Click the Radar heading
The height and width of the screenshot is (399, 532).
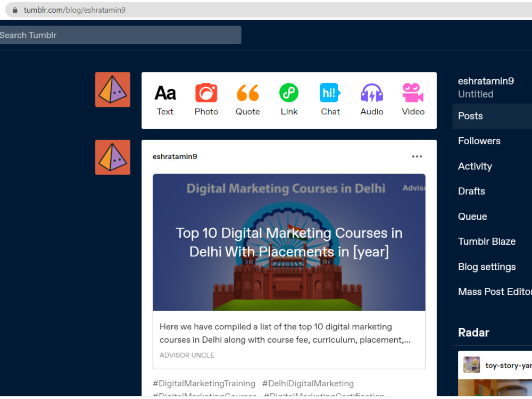[473, 332]
